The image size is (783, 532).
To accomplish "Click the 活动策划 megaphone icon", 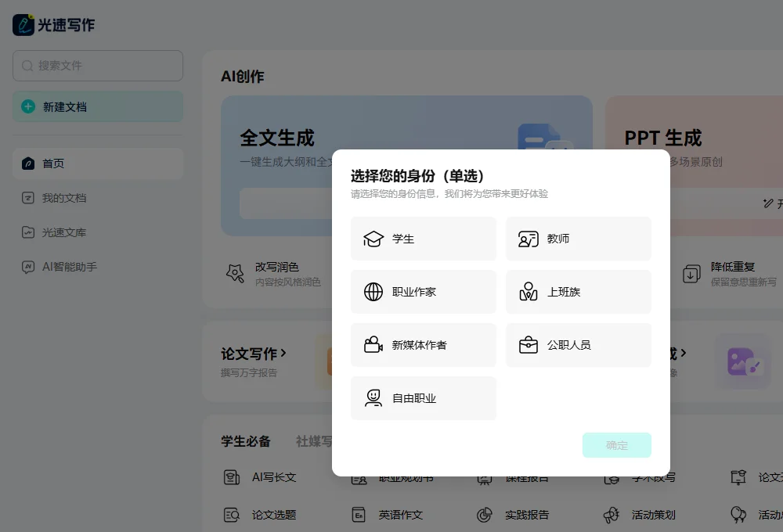I will pyautogui.click(x=612, y=515).
